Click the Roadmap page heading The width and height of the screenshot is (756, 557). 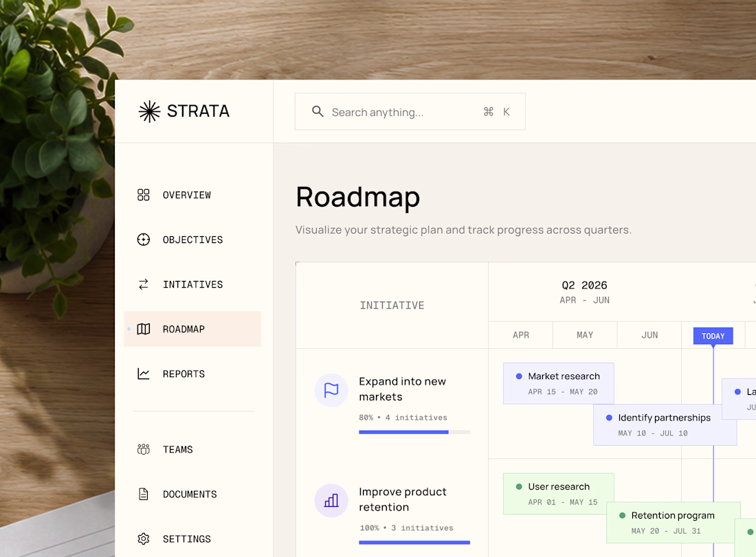pyautogui.click(x=358, y=197)
